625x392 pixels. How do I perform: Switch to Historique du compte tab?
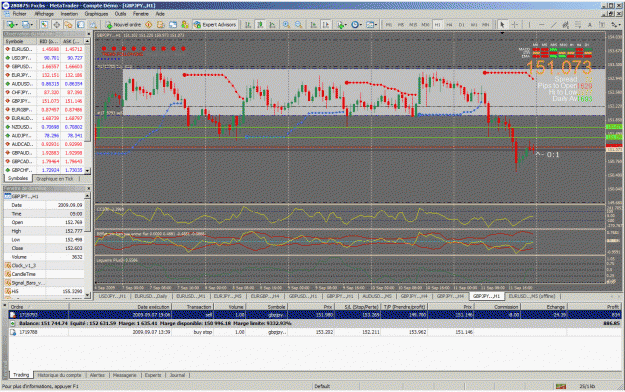pos(59,375)
